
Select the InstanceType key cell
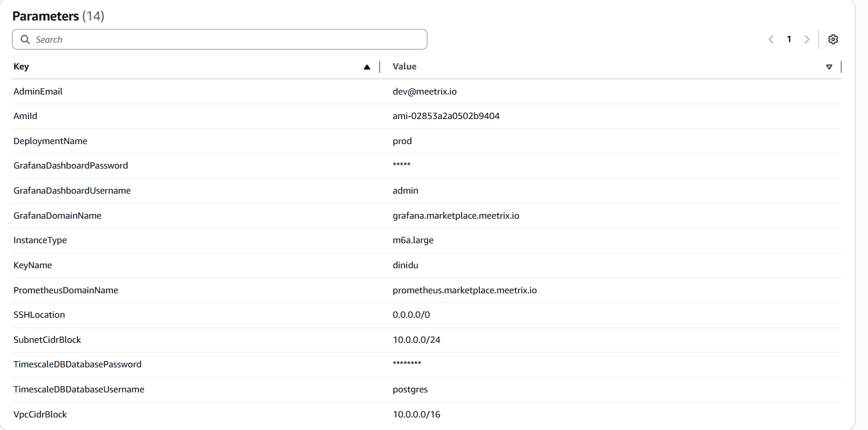click(40, 240)
